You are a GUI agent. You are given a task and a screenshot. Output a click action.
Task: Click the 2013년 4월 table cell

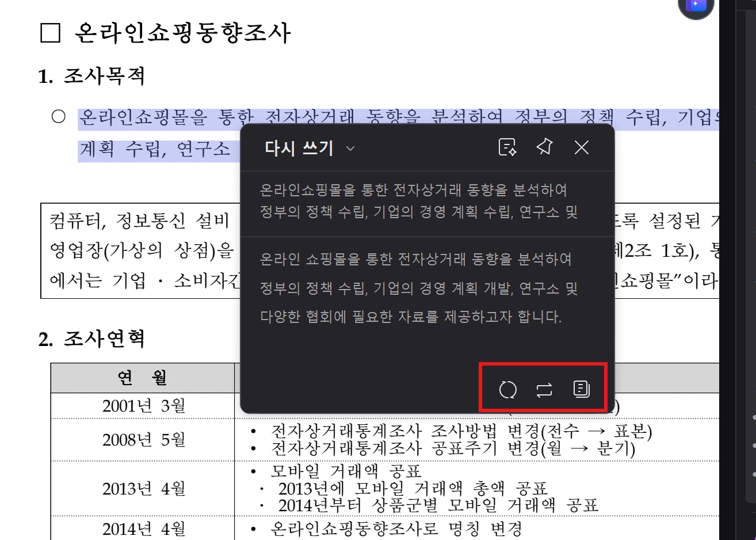(x=143, y=489)
